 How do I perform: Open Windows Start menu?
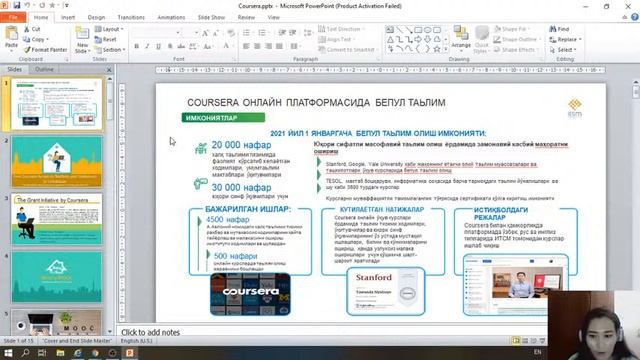8,353
